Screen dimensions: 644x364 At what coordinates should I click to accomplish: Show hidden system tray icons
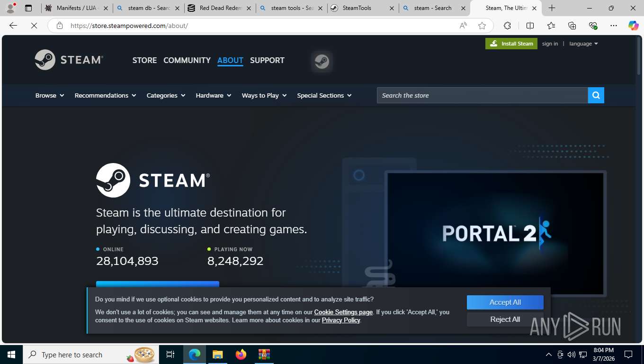click(x=549, y=355)
